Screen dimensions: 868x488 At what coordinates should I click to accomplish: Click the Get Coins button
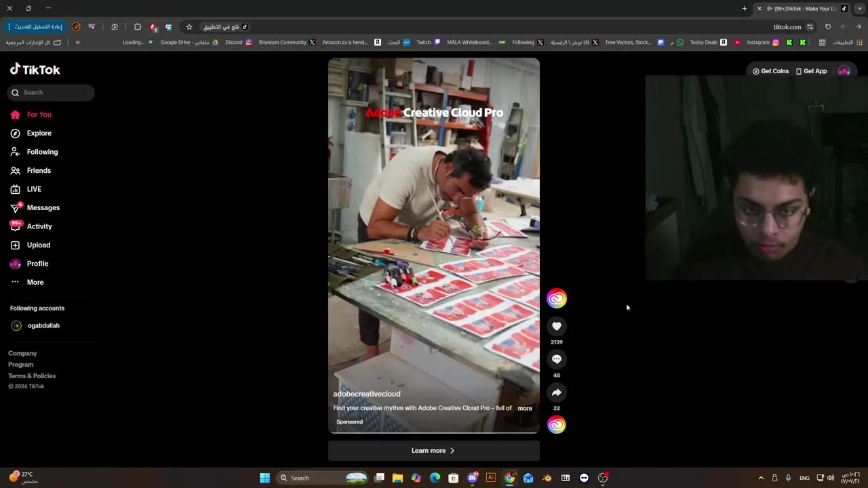point(770,71)
